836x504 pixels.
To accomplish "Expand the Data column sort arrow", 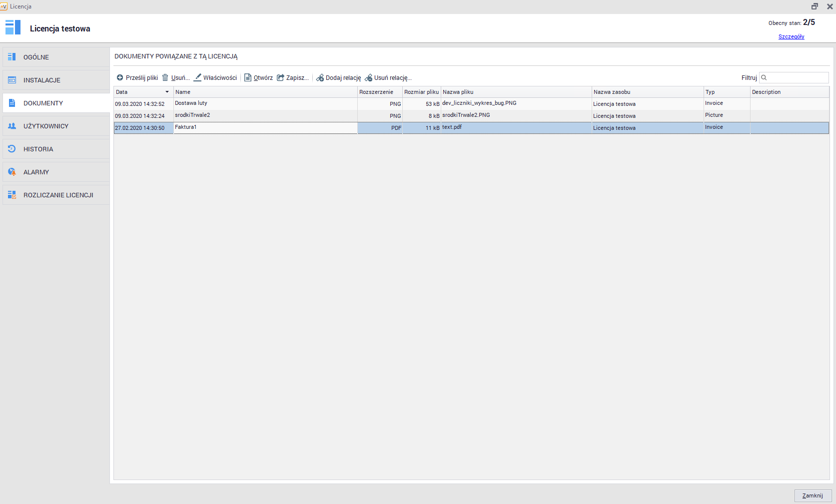I will click(x=167, y=92).
